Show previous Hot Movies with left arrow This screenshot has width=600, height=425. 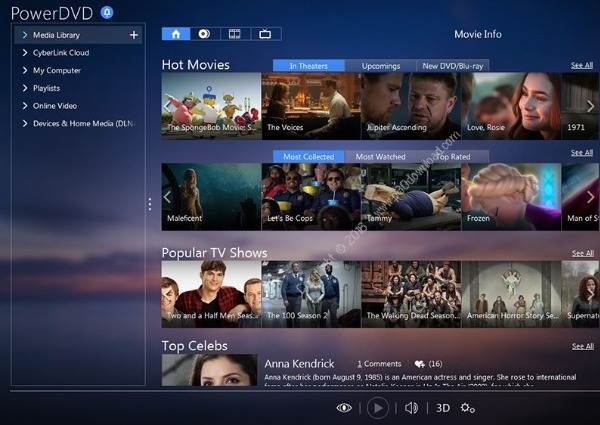tap(167, 106)
